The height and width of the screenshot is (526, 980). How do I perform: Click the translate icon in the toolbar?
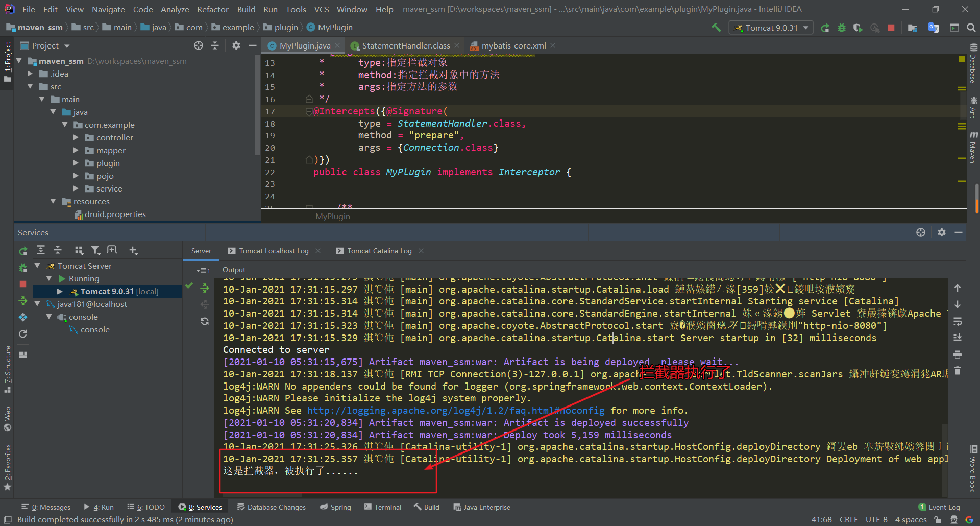tap(934, 28)
